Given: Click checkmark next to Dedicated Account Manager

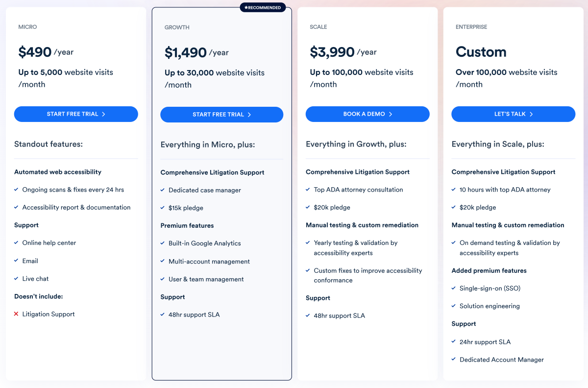Looking at the screenshot, I should [454, 360].
